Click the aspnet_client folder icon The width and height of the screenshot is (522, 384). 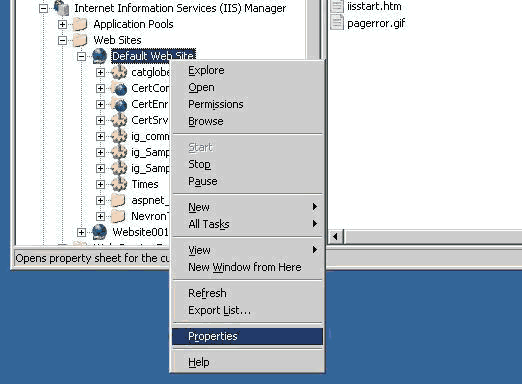[118, 200]
